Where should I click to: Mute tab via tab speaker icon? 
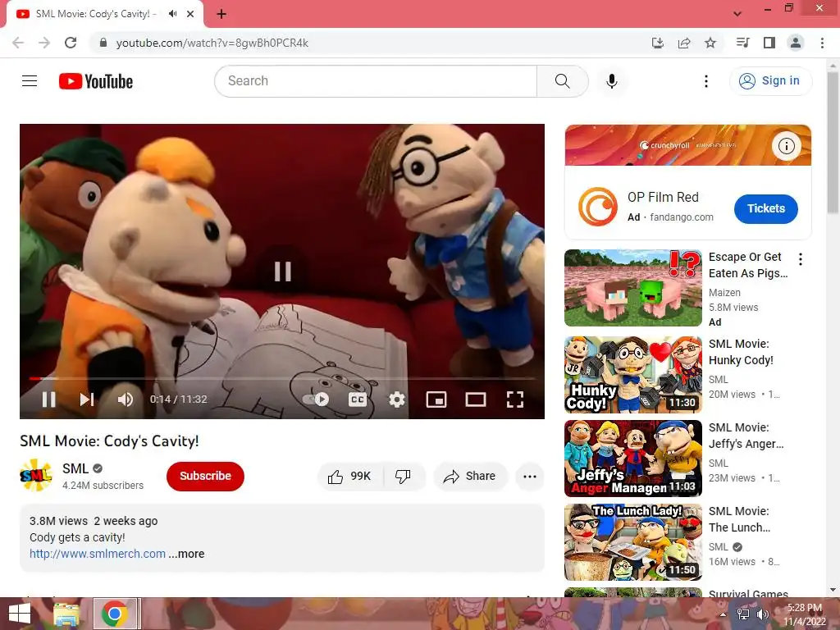click(172, 14)
